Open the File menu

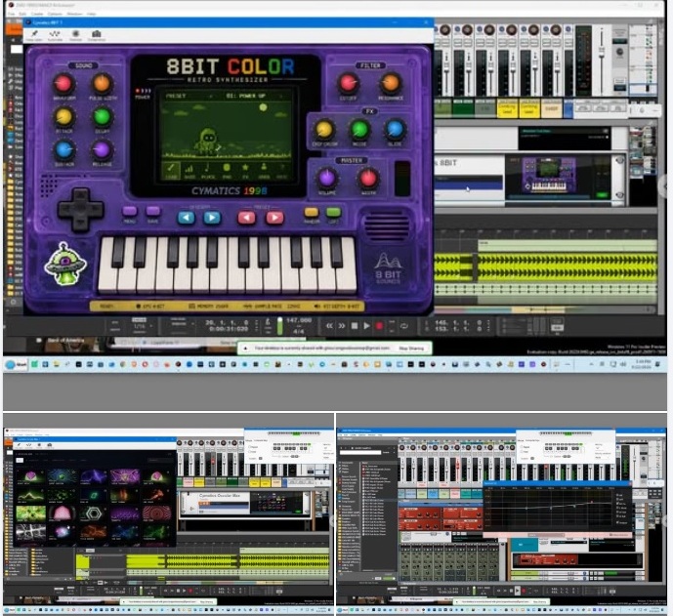coord(12,14)
